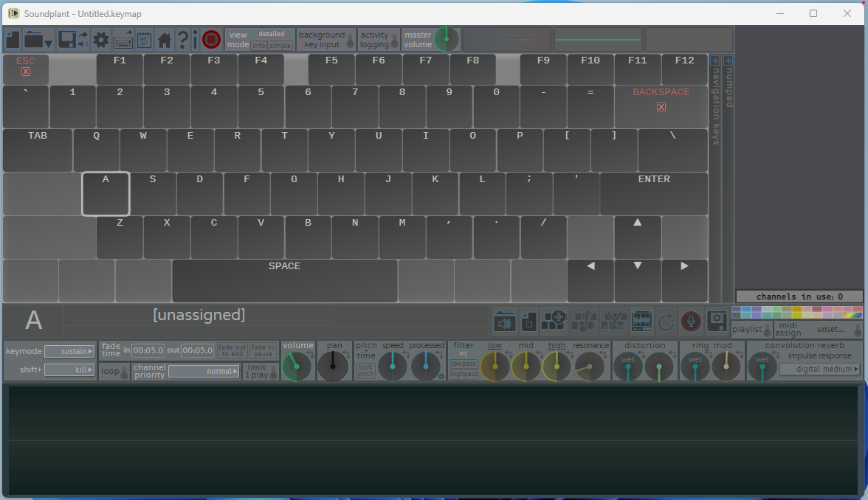Start recording with the red microphone icon
Screen dimensions: 868x500
point(691,322)
